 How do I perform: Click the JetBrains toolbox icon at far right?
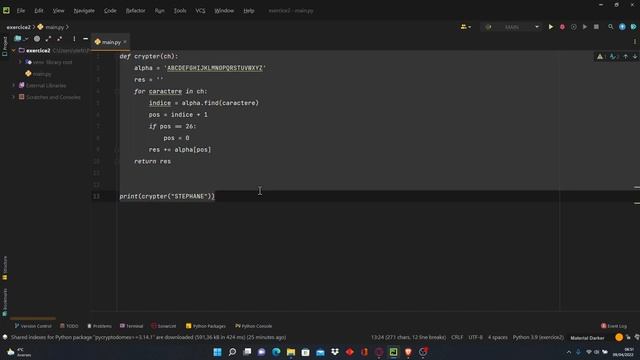(x=634, y=27)
